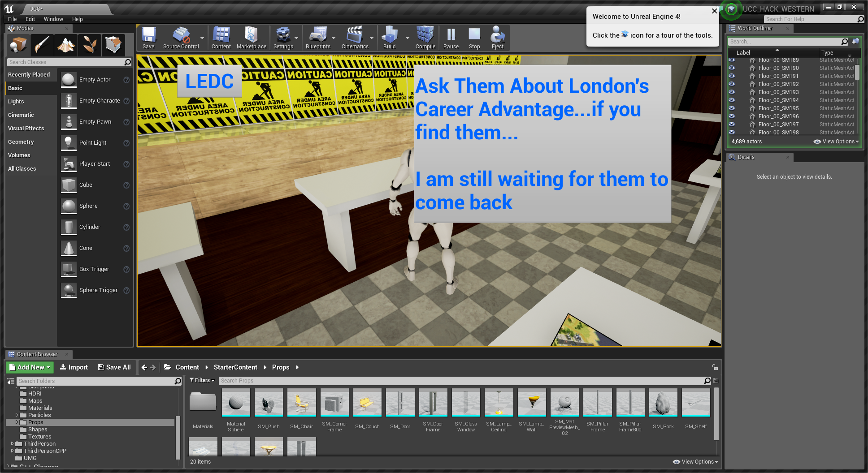Close the Welcome to Unreal Engine popup
The image size is (868, 473).
[715, 11]
